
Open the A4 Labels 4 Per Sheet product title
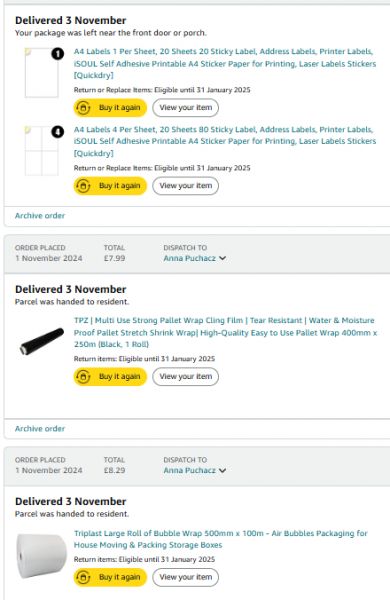[225, 142]
